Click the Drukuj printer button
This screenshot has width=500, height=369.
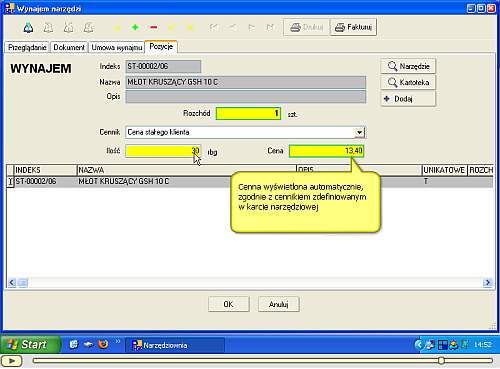pyautogui.click(x=307, y=27)
